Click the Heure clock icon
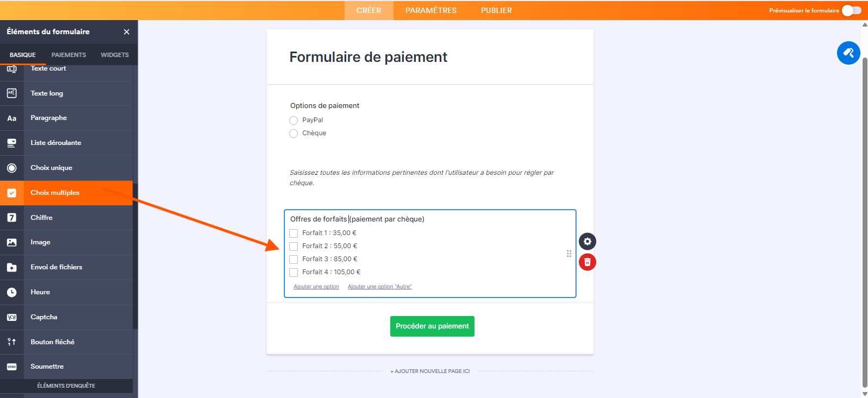Image resolution: width=868 pixels, height=398 pixels. click(x=12, y=292)
